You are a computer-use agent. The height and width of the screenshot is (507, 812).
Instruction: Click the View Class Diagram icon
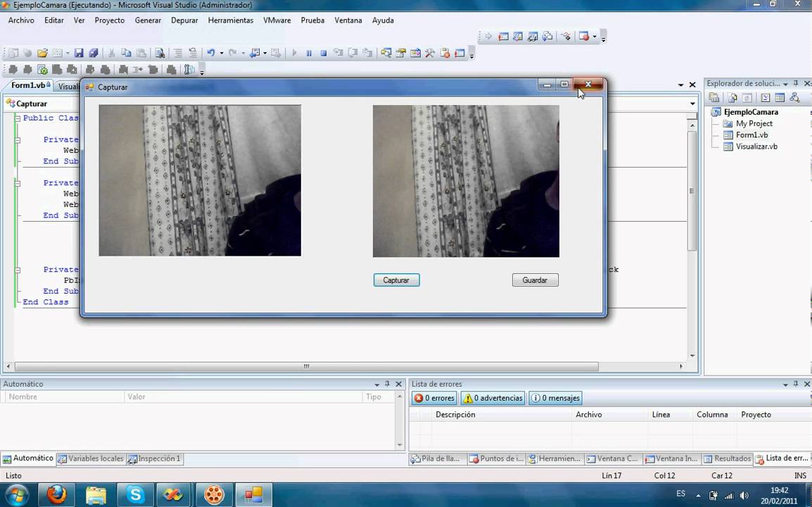click(795, 97)
